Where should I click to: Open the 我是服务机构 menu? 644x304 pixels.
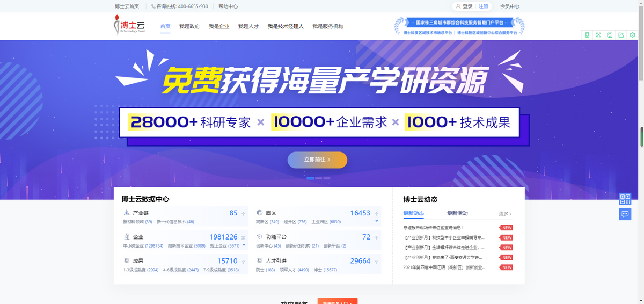click(x=328, y=26)
